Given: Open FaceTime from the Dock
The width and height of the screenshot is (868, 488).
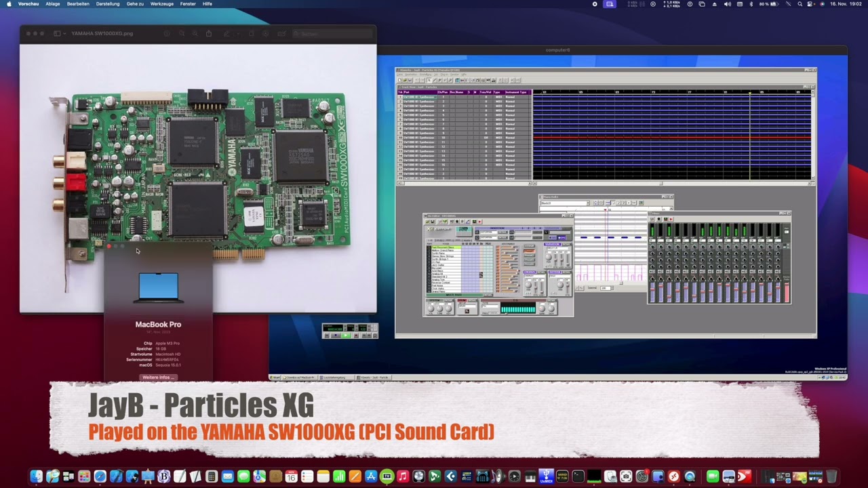Looking at the screenshot, I should 713,476.
